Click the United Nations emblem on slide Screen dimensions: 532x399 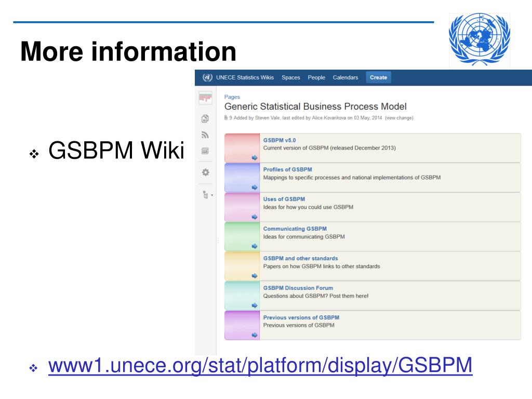(x=479, y=39)
